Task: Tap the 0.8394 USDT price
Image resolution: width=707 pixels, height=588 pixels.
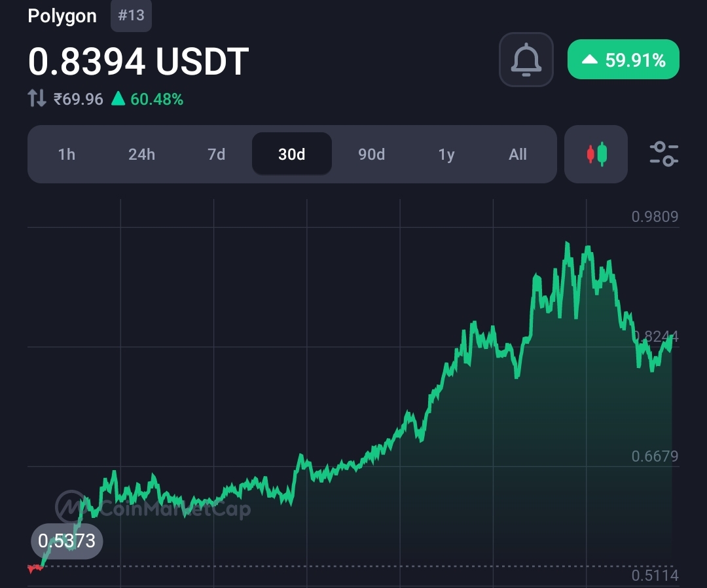Action: tap(138, 62)
